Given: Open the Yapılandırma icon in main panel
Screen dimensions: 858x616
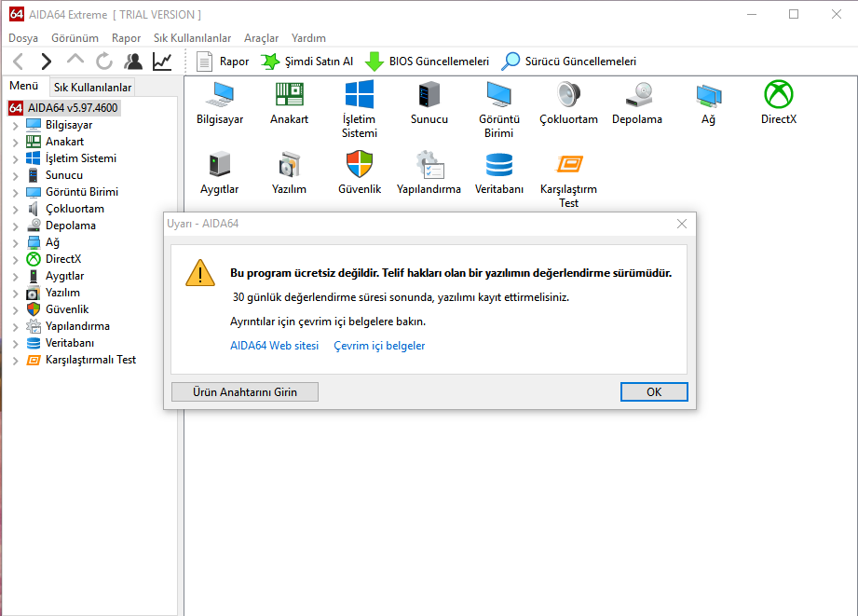Looking at the screenshot, I should pos(429,173).
